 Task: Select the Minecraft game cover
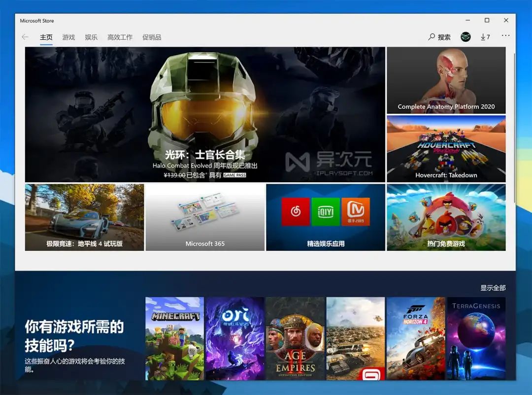(x=174, y=338)
